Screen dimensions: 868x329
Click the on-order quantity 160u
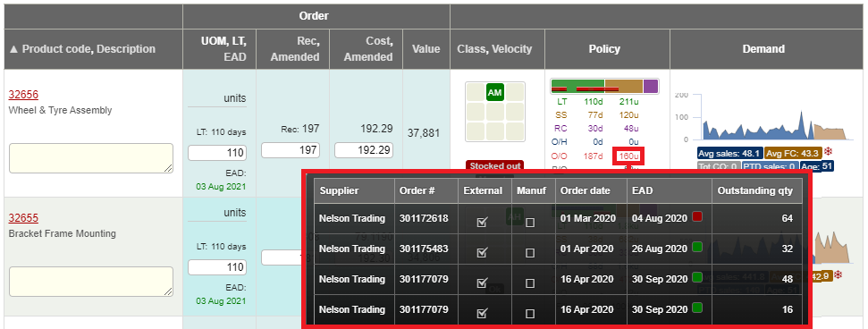(x=628, y=156)
